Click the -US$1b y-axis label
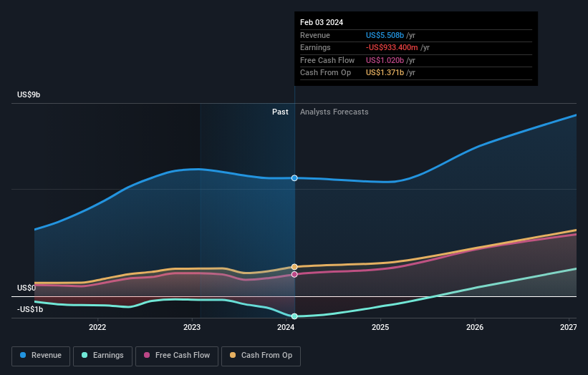This screenshot has height=375, width=588. pyautogui.click(x=30, y=309)
